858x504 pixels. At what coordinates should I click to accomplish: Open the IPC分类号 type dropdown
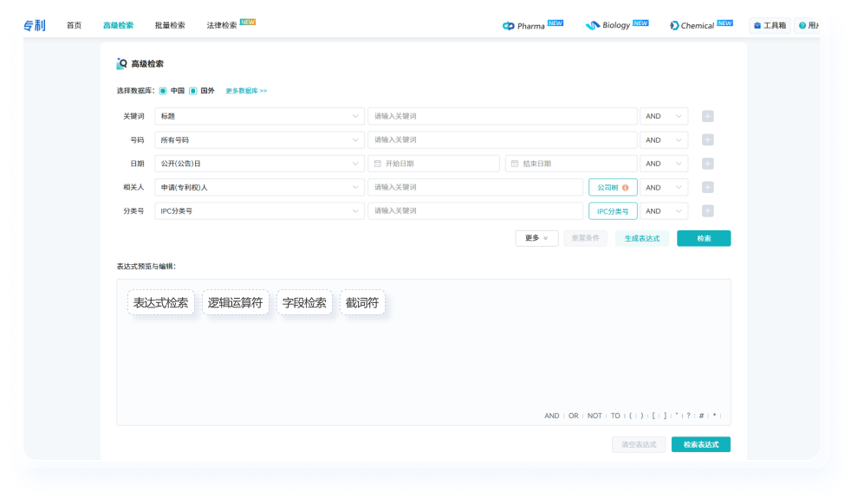pyautogui.click(x=259, y=211)
